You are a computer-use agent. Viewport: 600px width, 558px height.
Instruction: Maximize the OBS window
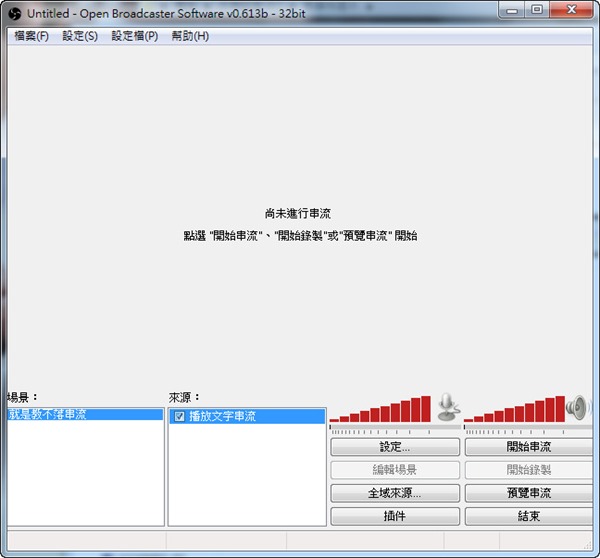(537, 10)
